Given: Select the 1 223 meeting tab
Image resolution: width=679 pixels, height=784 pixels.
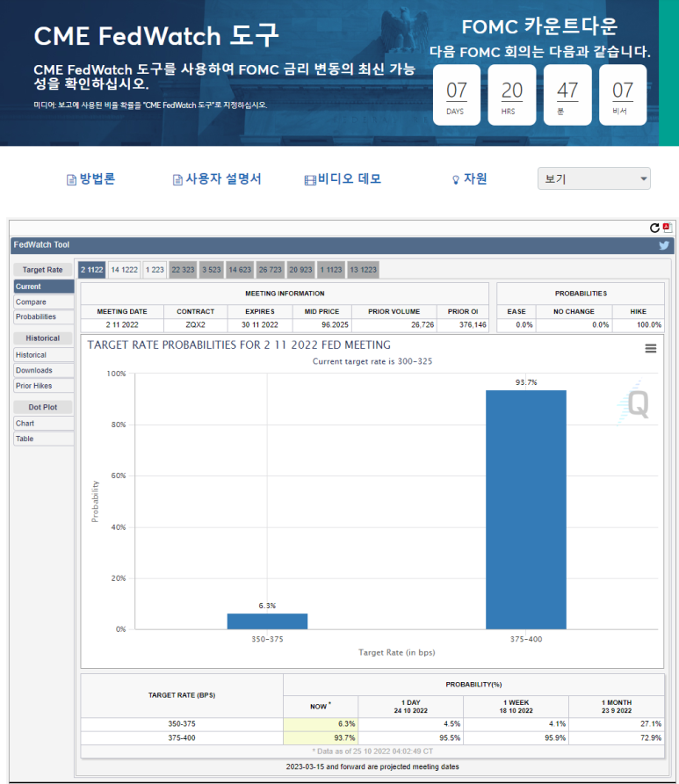Looking at the screenshot, I should coord(155,270).
